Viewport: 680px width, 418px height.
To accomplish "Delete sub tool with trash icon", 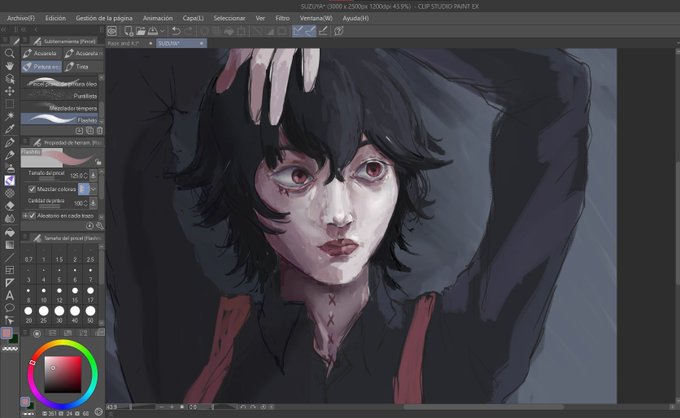I will pos(100,131).
